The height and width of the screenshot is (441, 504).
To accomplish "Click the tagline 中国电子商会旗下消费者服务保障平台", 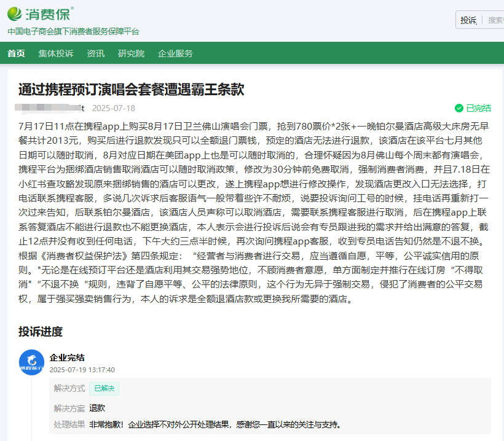I will [73, 31].
